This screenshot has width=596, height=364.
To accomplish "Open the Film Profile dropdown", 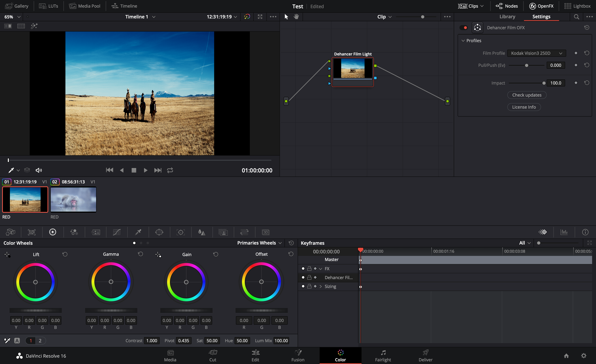I will coord(537,53).
